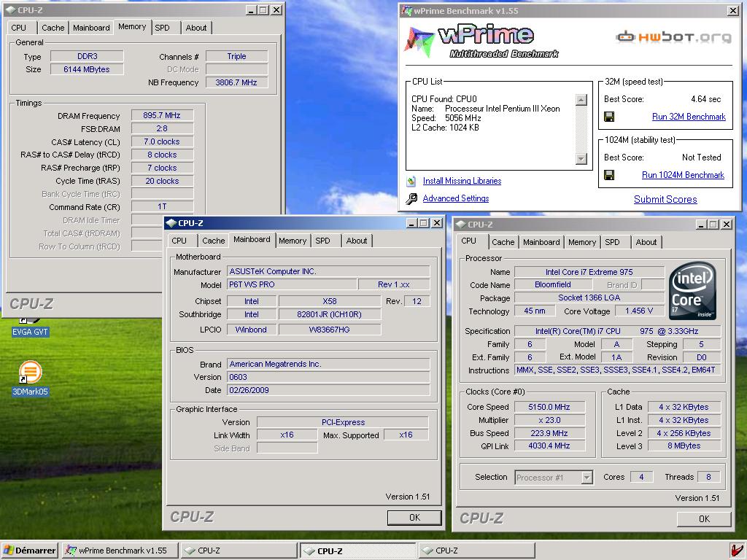Open the 3DMark05 desktop shortcut
The height and width of the screenshot is (560, 747).
tap(30, 378)
